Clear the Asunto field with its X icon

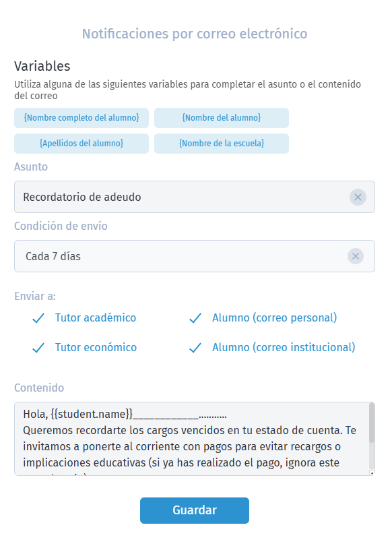[x=358, y=197]
